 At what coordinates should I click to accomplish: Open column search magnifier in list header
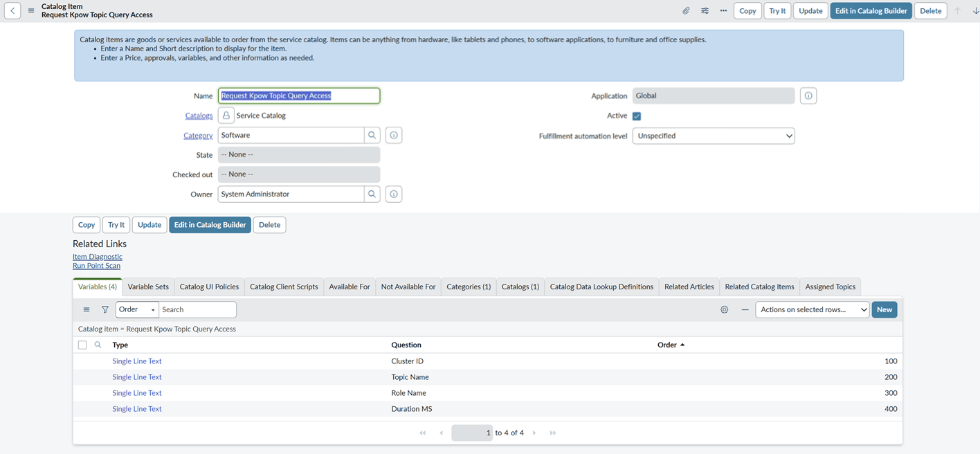98,345
